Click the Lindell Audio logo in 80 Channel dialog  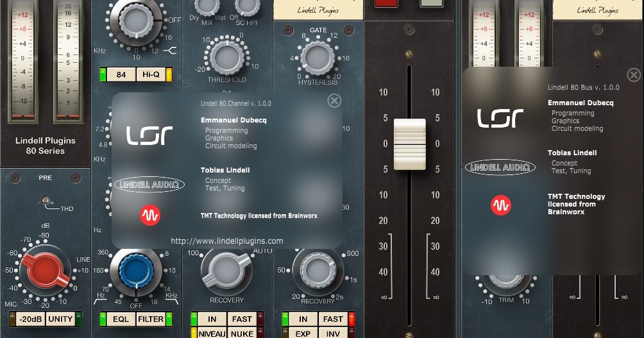tap(149, 185)
